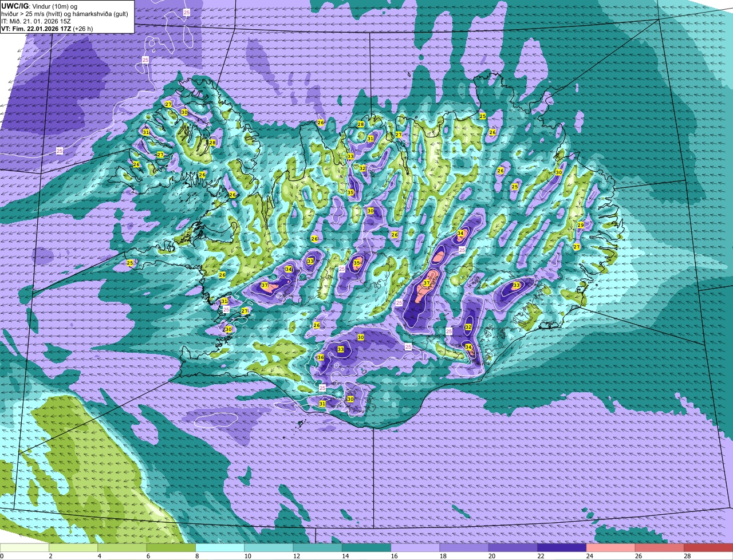Select the red legend swatch above 28 m/s
Viewport: 733px width, 560px height.
pyautogui.click(x=708, y=548)
